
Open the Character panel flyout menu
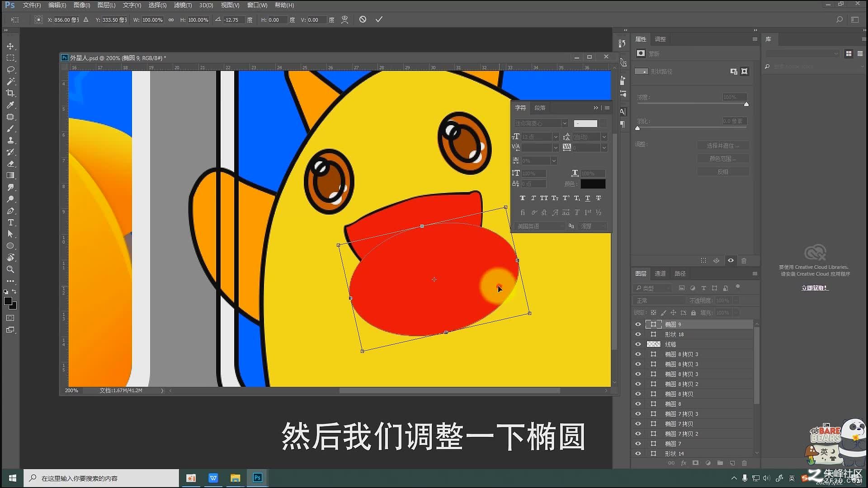(607, 108)
